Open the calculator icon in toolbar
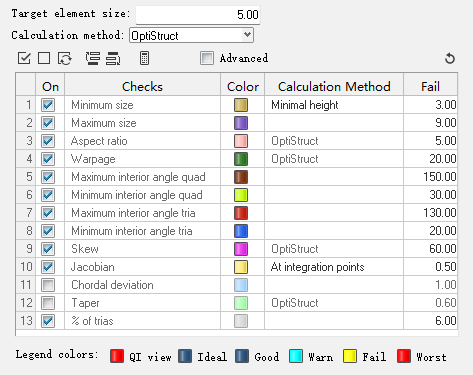Image resolution: width=473 pixels, height=375 pixels. click(144, 58)
